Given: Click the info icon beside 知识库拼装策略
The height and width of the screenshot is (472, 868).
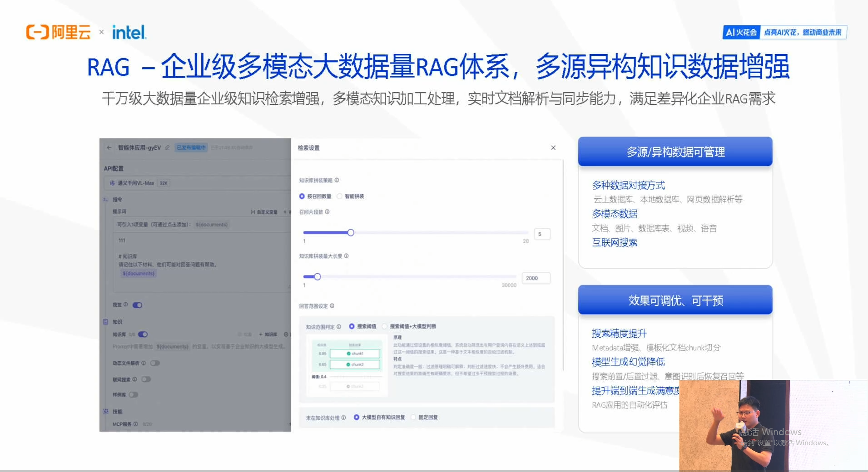Looking at the screenshot, I should point(337,181).
